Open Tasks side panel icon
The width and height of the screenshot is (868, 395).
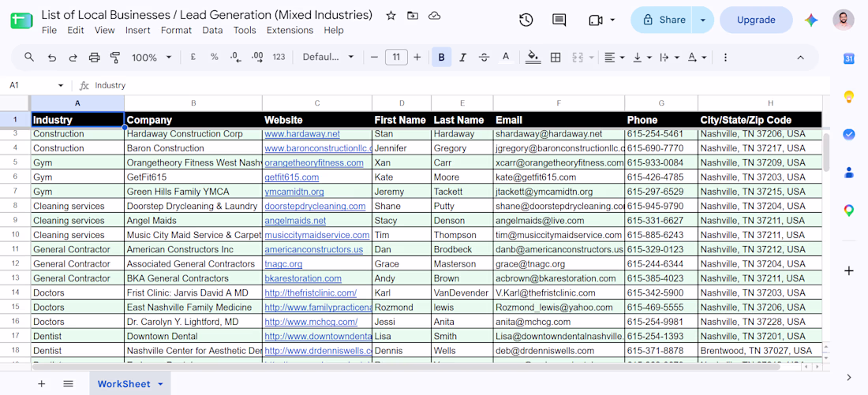point(848,135)
